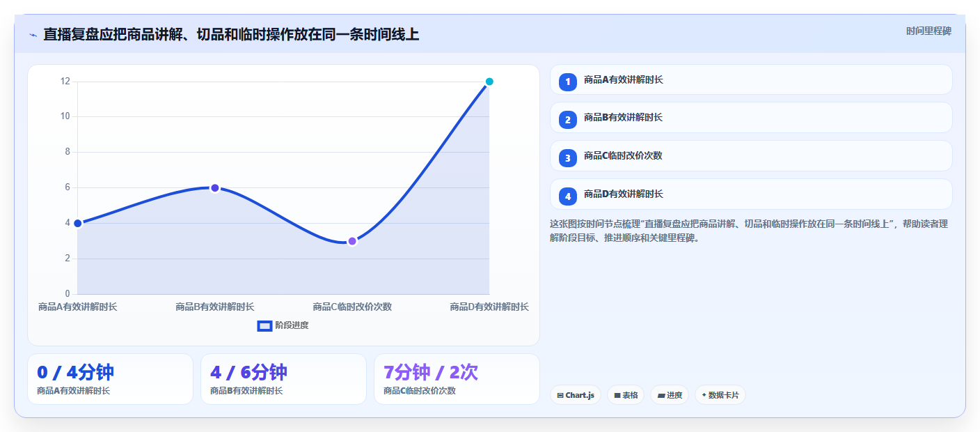
Task: Click number badge 2 in the milestone list
Action: (x=568, y=120)
